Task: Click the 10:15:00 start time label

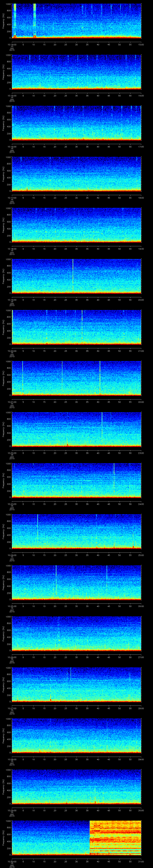Action: (12, 96)
